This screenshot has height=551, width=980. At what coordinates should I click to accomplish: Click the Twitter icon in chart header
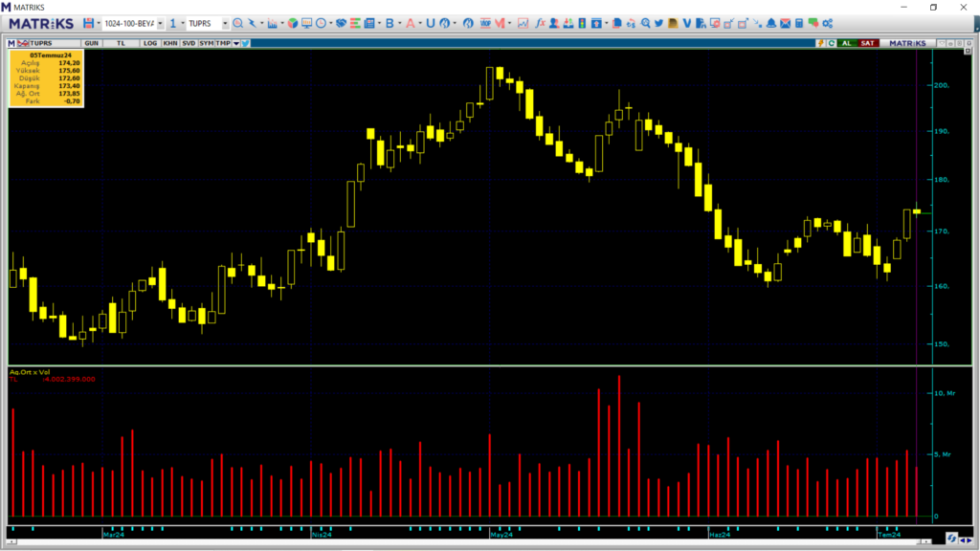coord(246,43)
